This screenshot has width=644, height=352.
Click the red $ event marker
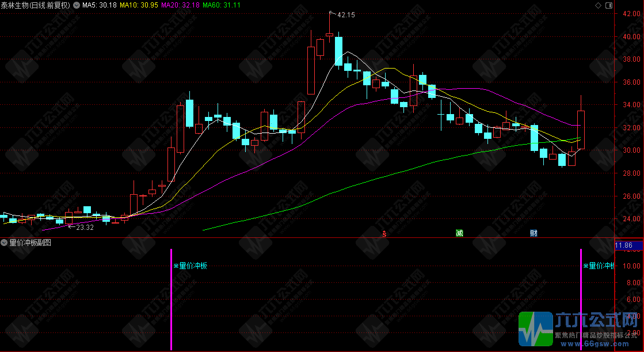[x=384, y=233]
